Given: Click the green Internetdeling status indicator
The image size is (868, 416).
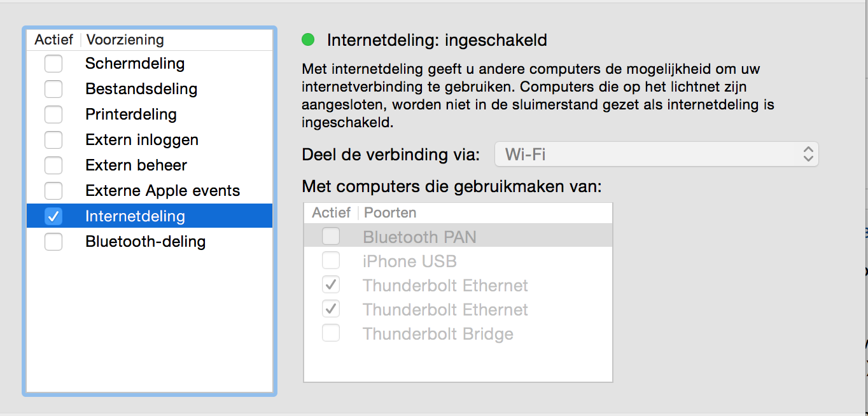Looking at the screenshot, I should [308, 40].
